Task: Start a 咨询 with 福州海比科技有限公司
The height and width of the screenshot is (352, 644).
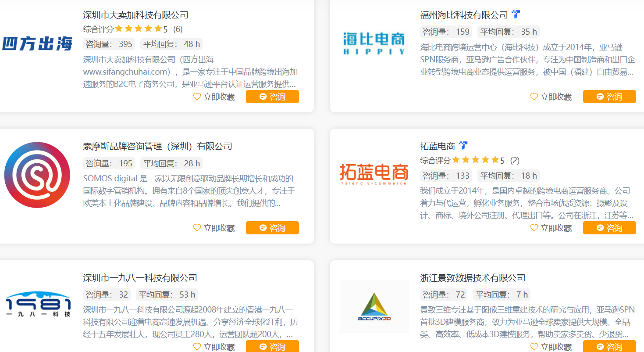Action: [609, 97]
